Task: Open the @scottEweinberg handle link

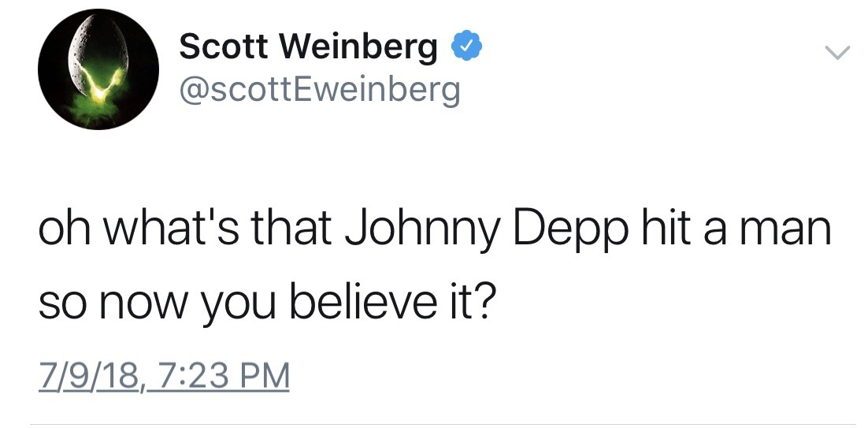Action: pos(319,90)
